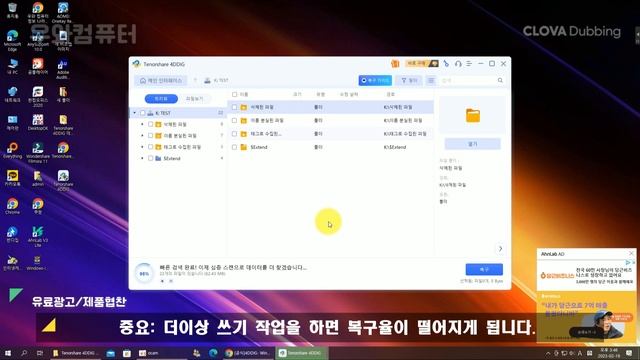Image resolution: width=640 pixels, height=360 pixels.
Task: Click the pause icon under scan status
Action: click(x=162, y=281)
